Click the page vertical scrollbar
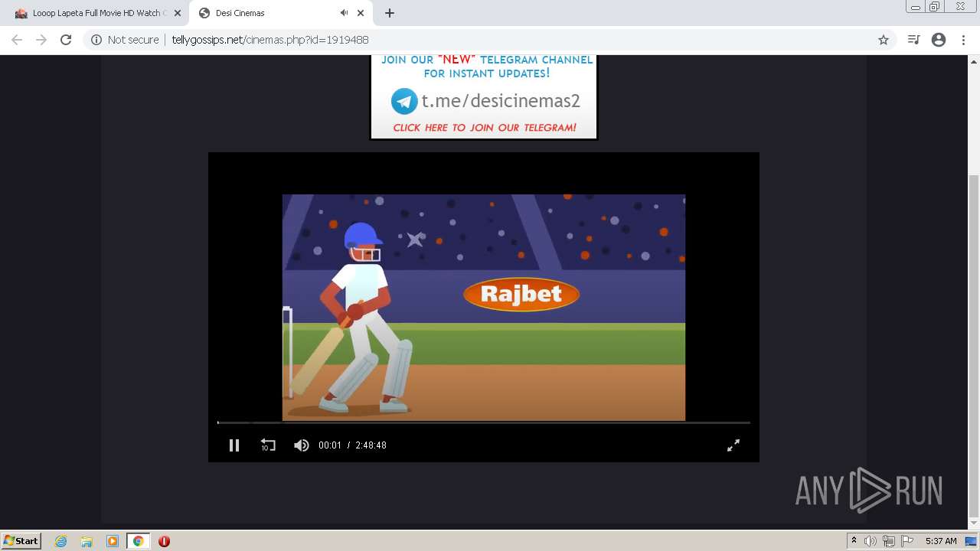980x551 pixels. (x=974, y=344)
